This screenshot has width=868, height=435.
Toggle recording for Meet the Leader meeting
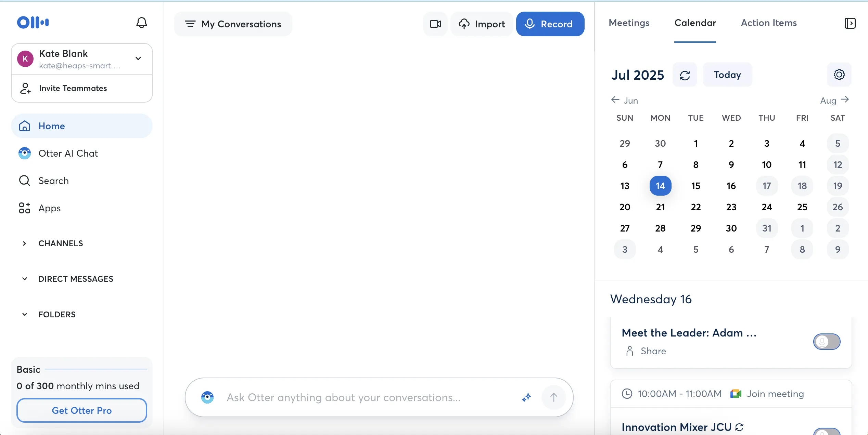pyautogui.click(x=827, y=341)
